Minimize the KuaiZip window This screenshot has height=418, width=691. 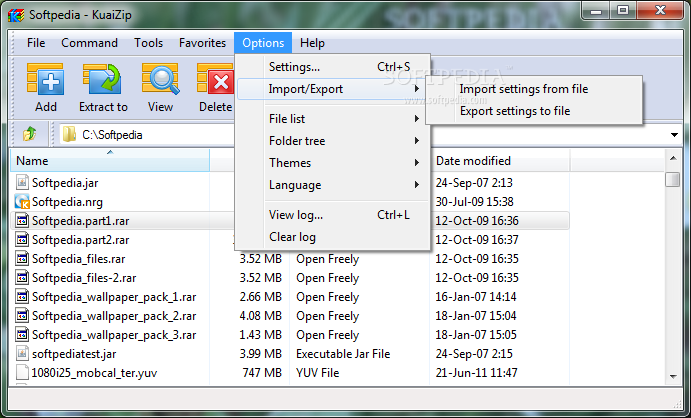596,11
